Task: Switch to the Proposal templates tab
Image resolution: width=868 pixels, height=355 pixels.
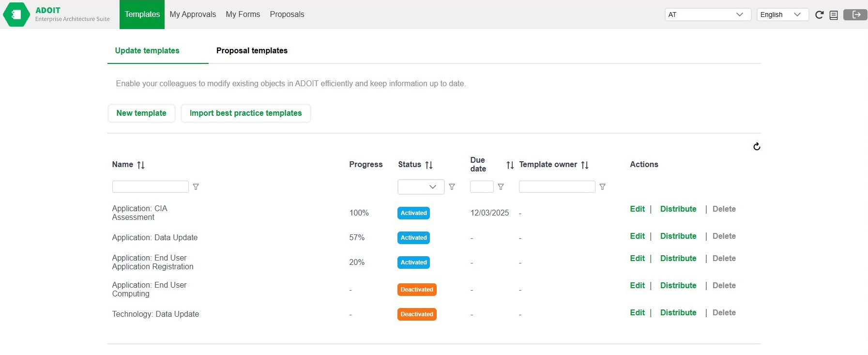Action: (x=252, y=50)
